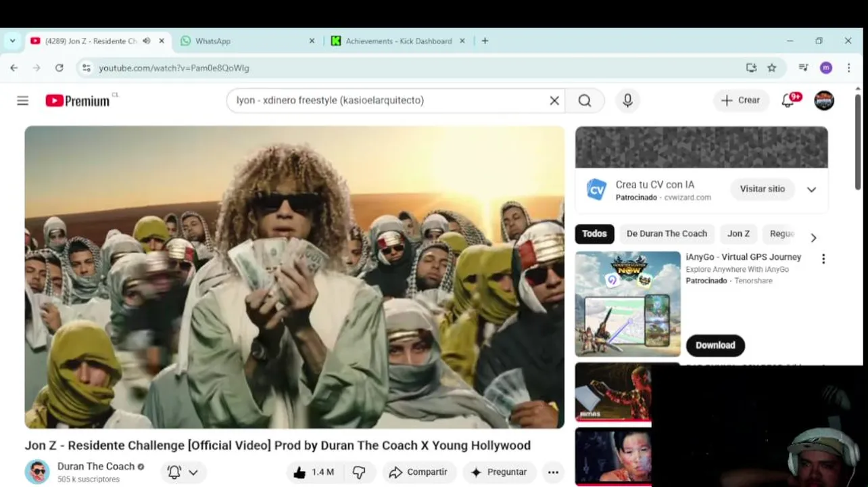This screenshot has height=487, width=868.
Task: Open the YouTube hamburger guide menu
Action: coord(23,101)
